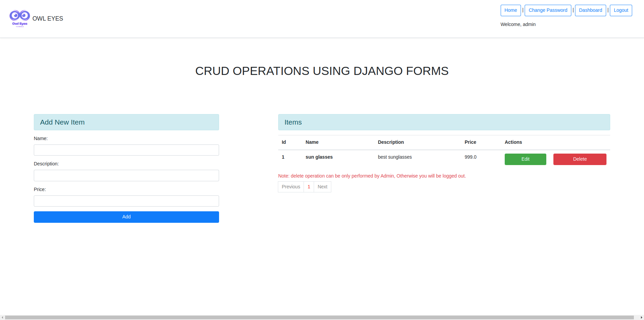Open the Change Password page
The height and width of the screenshot is (320, 644).
click(548, 10)
